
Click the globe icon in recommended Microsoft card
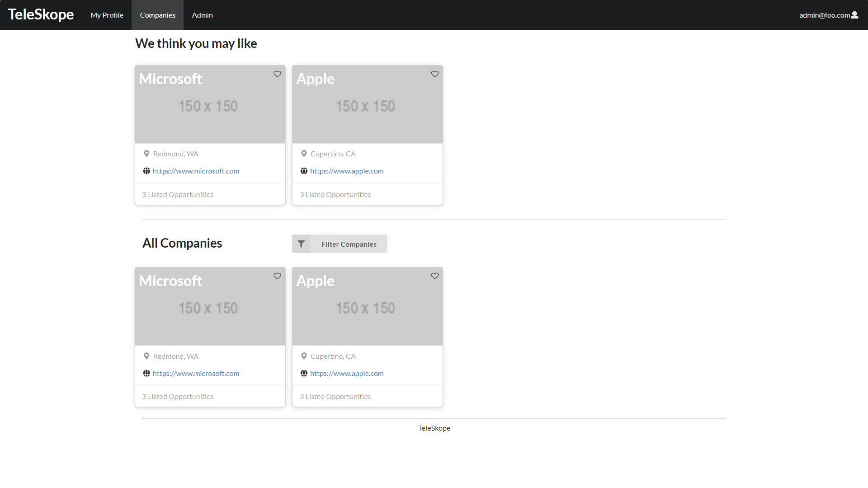[146, 171]
